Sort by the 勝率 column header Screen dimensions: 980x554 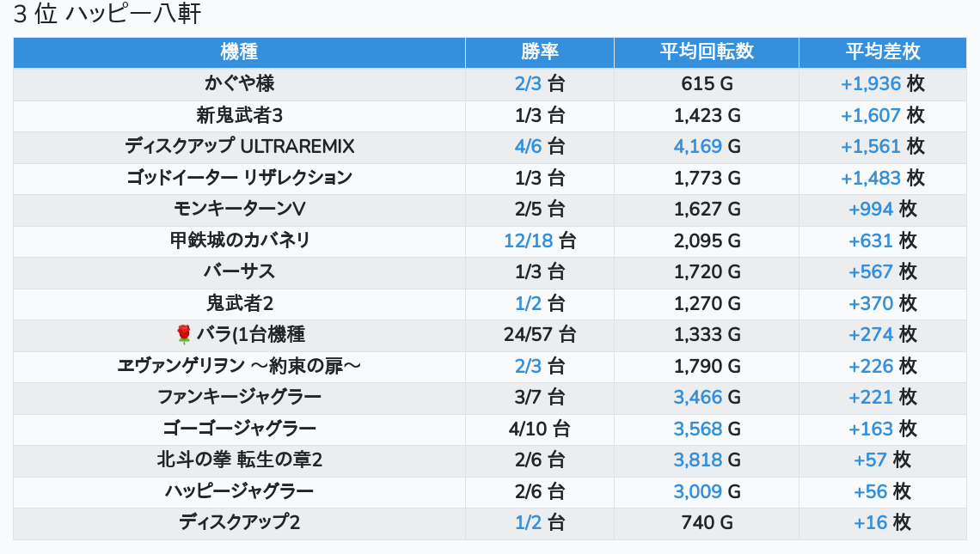(x=539, y=52)
